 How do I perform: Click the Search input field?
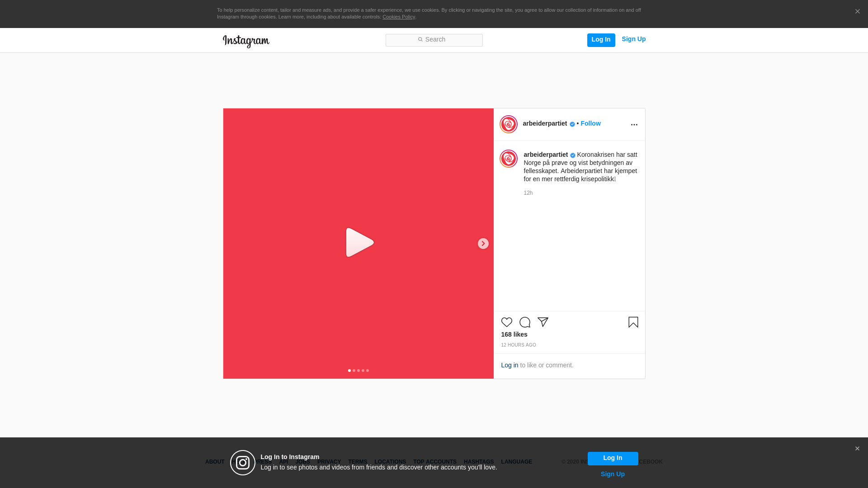[434, 40]
